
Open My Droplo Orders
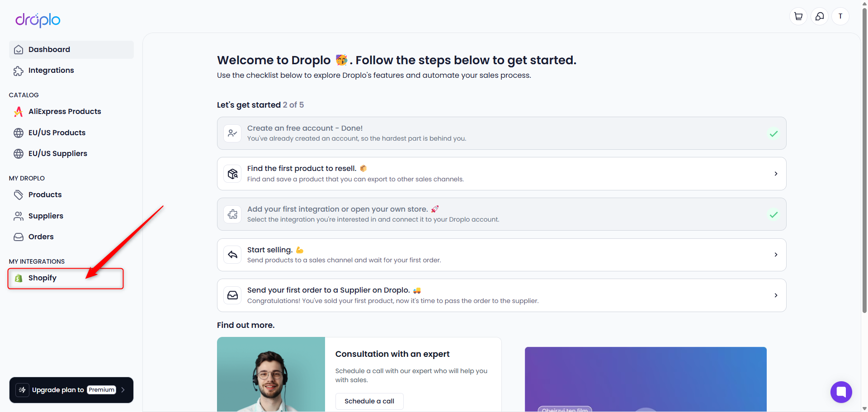[x=71, y=237]
